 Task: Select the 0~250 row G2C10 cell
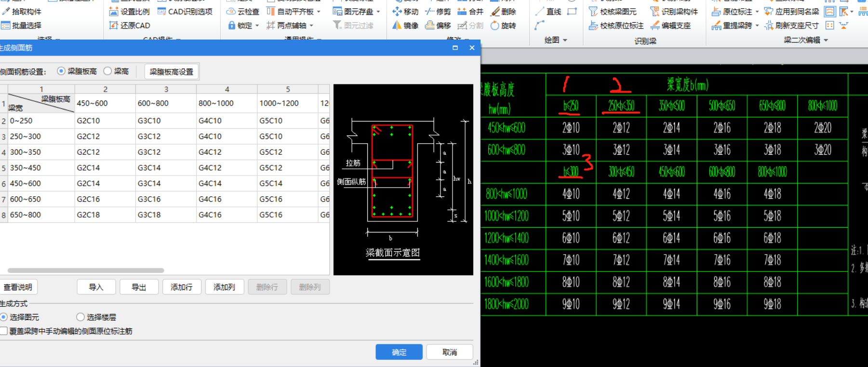tap(105, 121)
